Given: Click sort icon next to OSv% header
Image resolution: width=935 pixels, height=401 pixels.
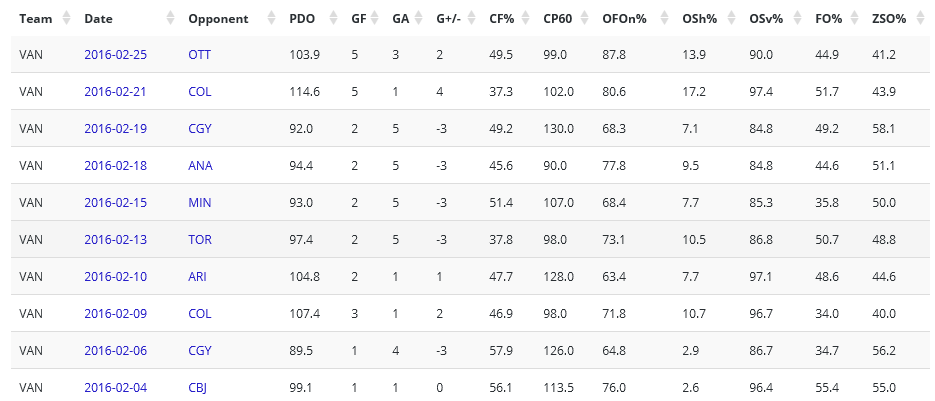Looking at the screenshot, I should pos(797,19).
